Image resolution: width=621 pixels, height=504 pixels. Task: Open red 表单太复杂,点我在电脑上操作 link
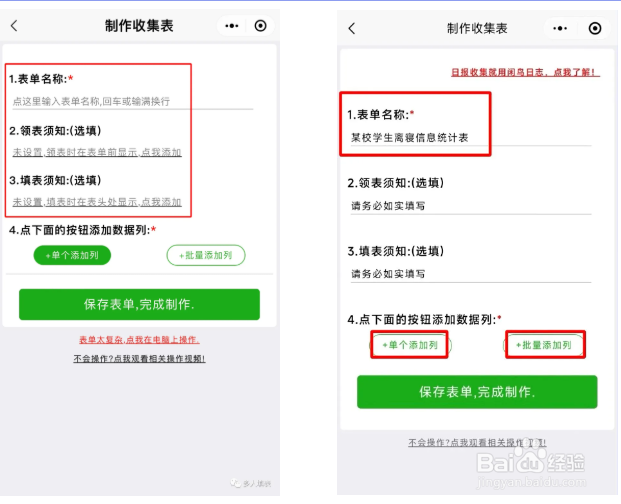tap(139, 340)
